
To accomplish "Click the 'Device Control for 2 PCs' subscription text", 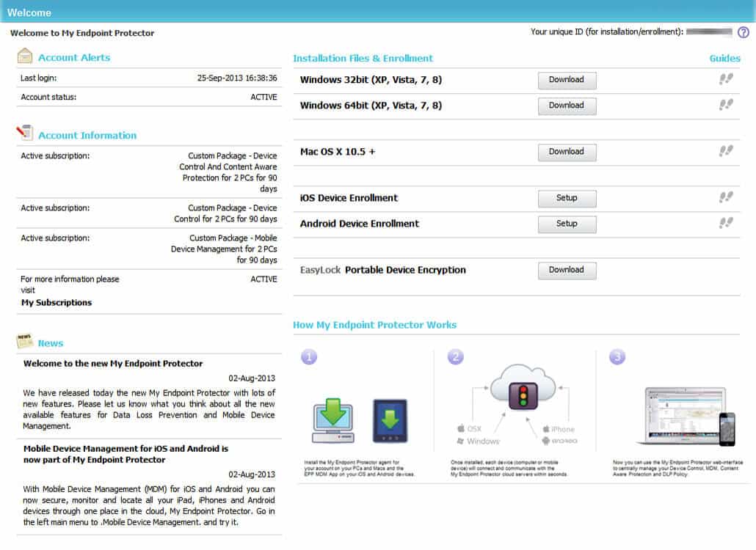I will pyautogui.click(x=225, y=213).
